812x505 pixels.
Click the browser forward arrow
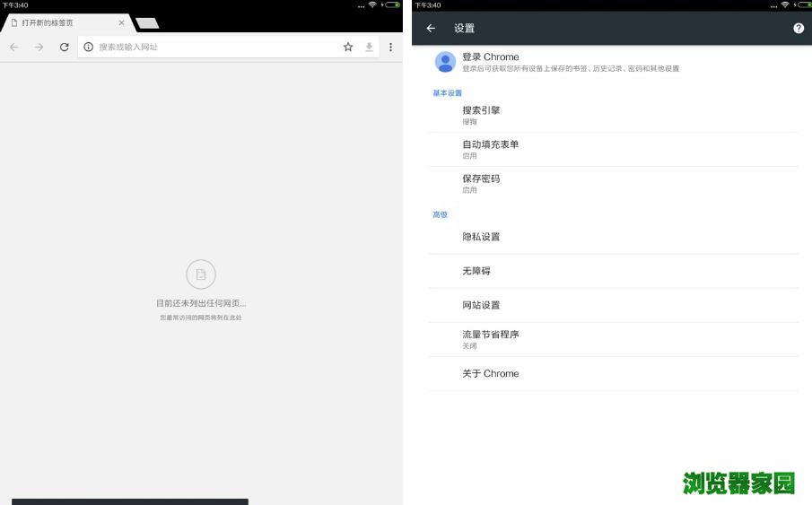coord(39,47)
